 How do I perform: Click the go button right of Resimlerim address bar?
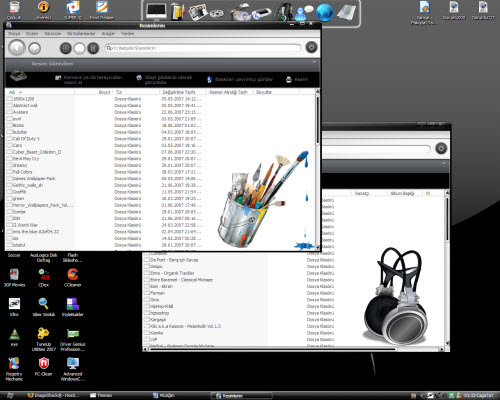[x=311, y=47]
